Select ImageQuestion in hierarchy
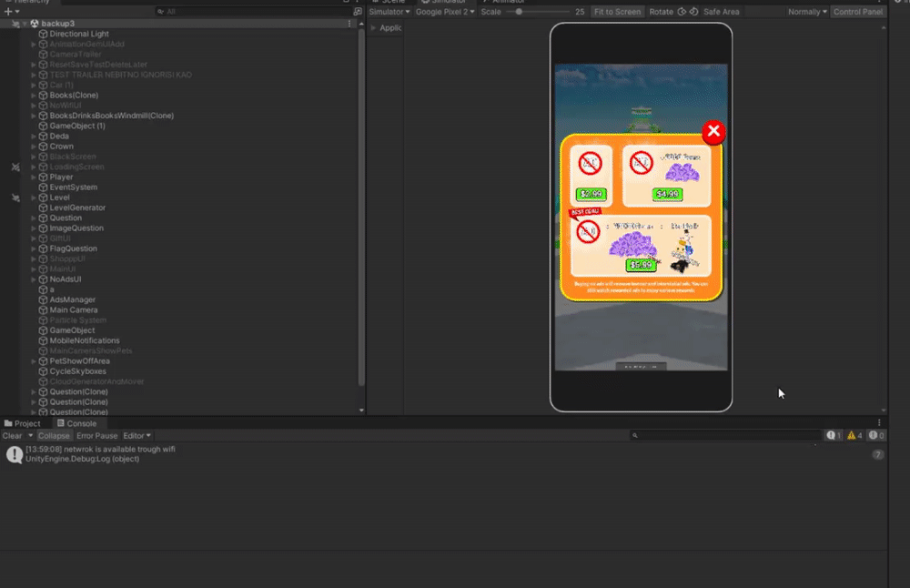Screen dimensions: 910x588 (x=76, y=228)
